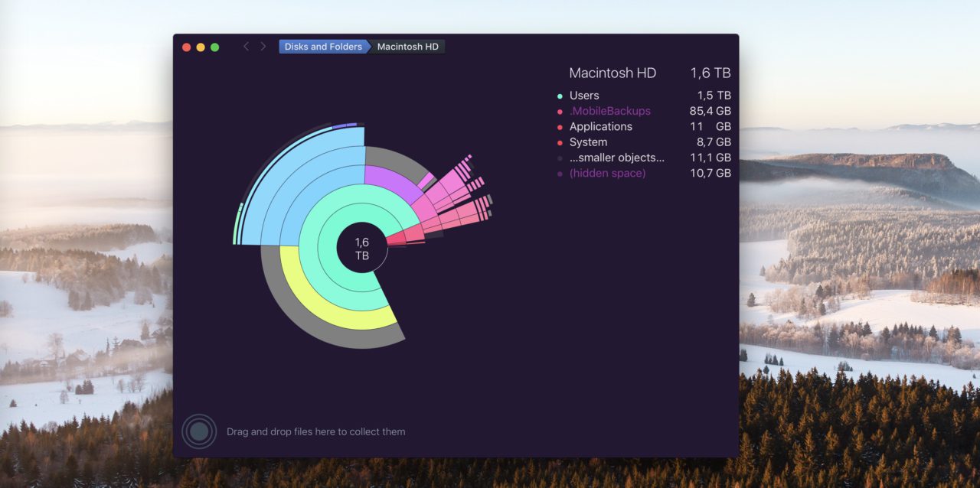
Task: Go forward using the right arrow
Action: point(263,47)
